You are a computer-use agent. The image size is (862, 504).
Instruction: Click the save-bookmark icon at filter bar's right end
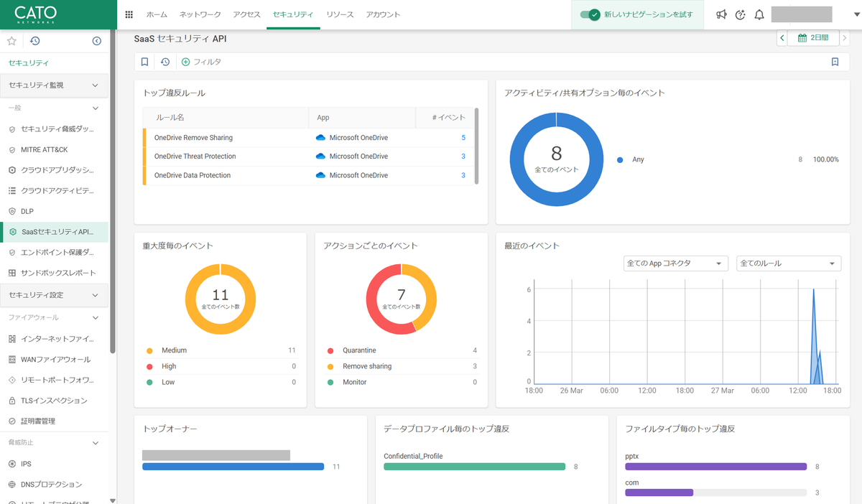[835, 62]
